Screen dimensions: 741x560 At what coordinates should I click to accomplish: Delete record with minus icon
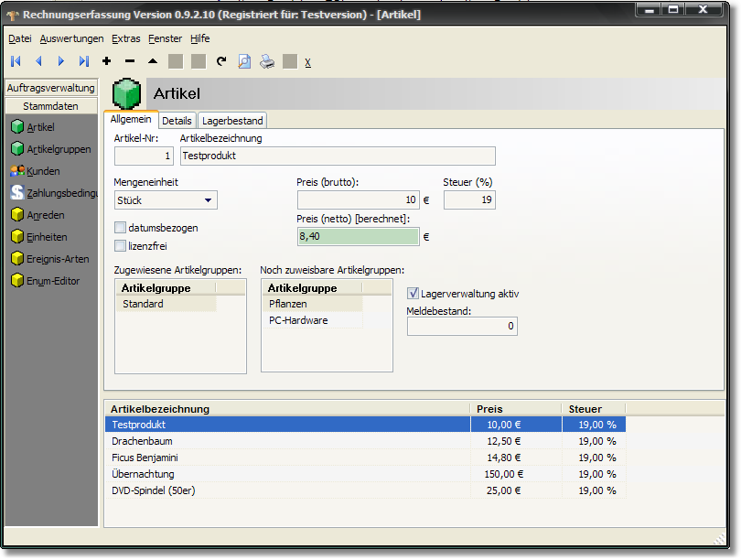[x=130, y=61]
